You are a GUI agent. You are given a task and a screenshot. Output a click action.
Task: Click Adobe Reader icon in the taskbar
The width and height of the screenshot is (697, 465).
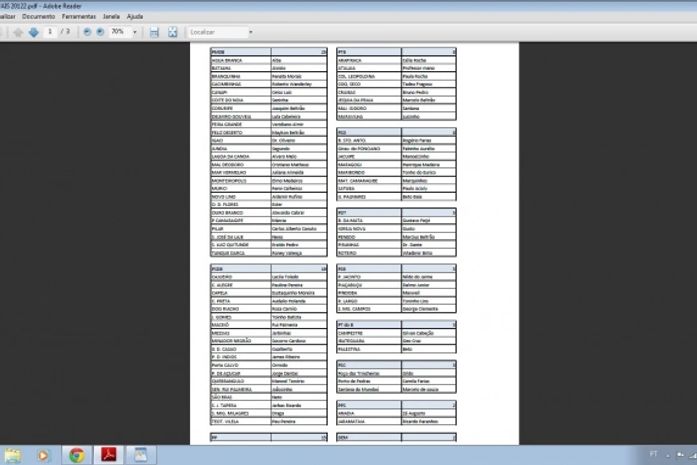pyautogui.click(x=109, y=455)
